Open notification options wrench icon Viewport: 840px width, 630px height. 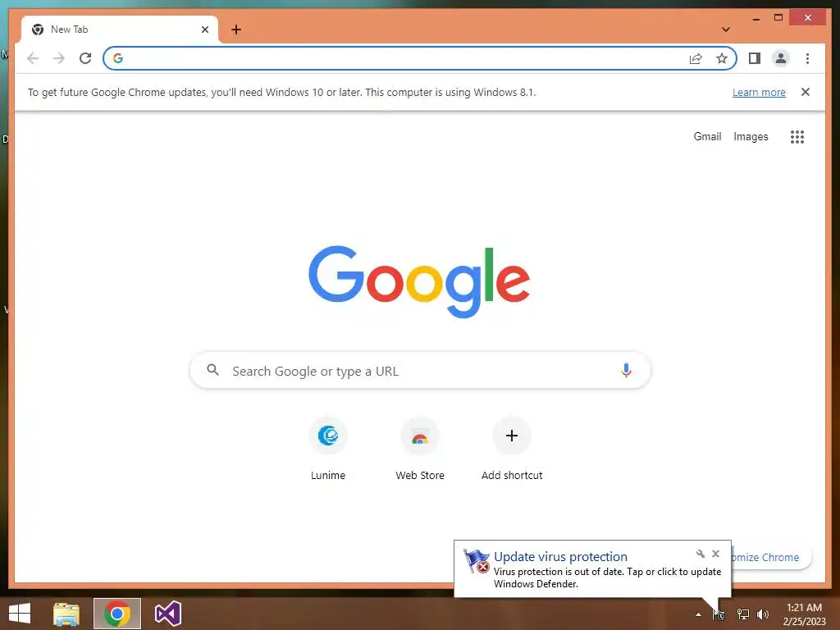pyautogui.click(x=701, y=554)
